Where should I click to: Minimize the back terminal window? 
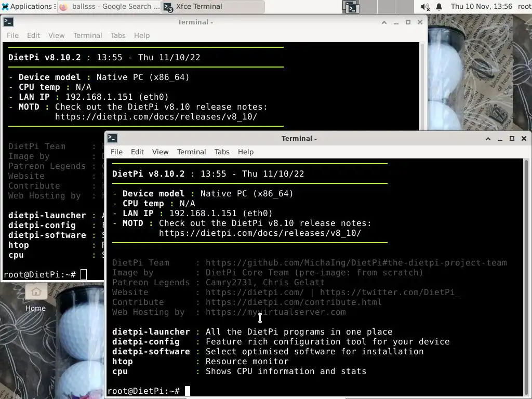396,22
